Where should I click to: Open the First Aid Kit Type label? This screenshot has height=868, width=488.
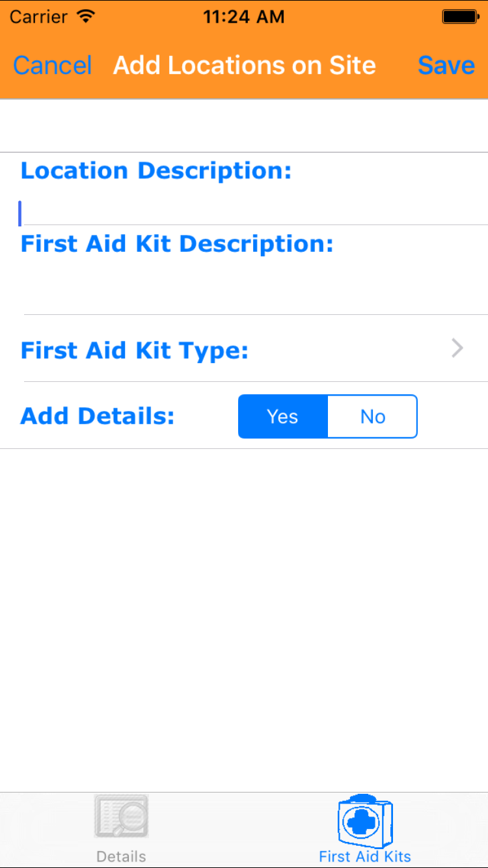click(135, 350)
